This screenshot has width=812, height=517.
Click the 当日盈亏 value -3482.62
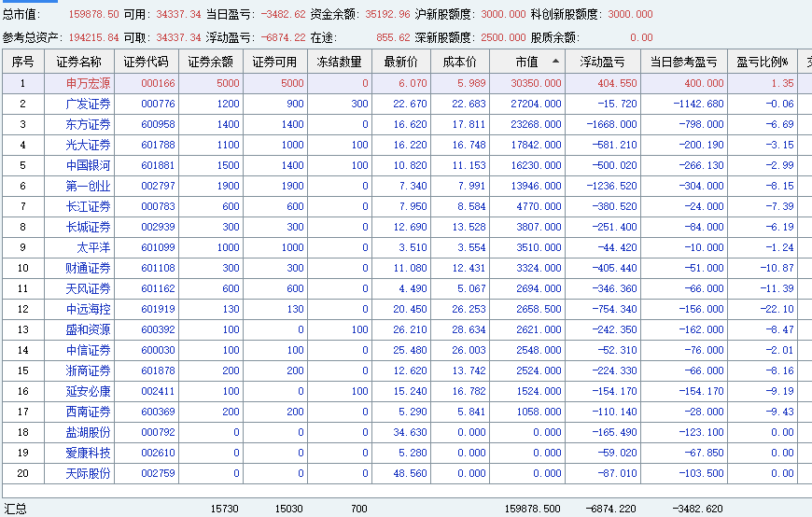click(x=283, y=15)
